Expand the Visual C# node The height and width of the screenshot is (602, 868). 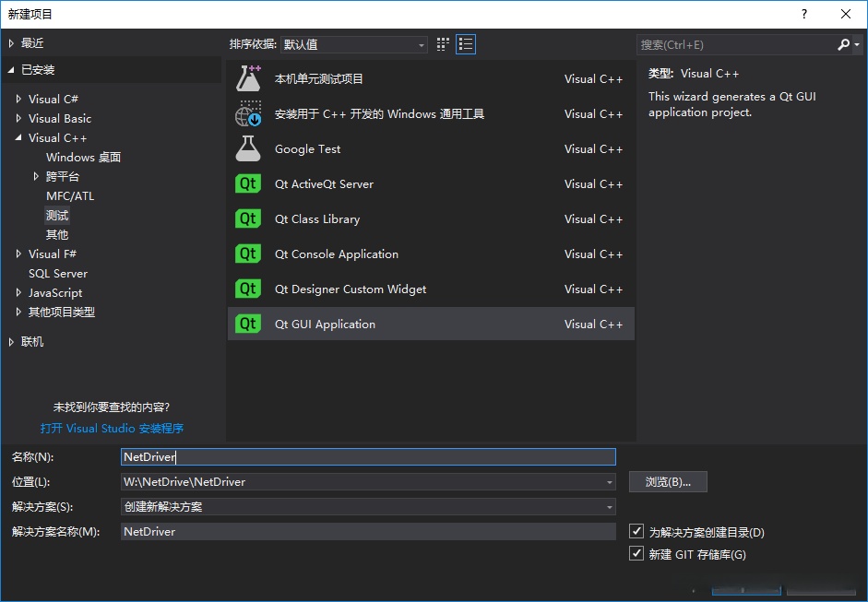[x=18, y=99]
